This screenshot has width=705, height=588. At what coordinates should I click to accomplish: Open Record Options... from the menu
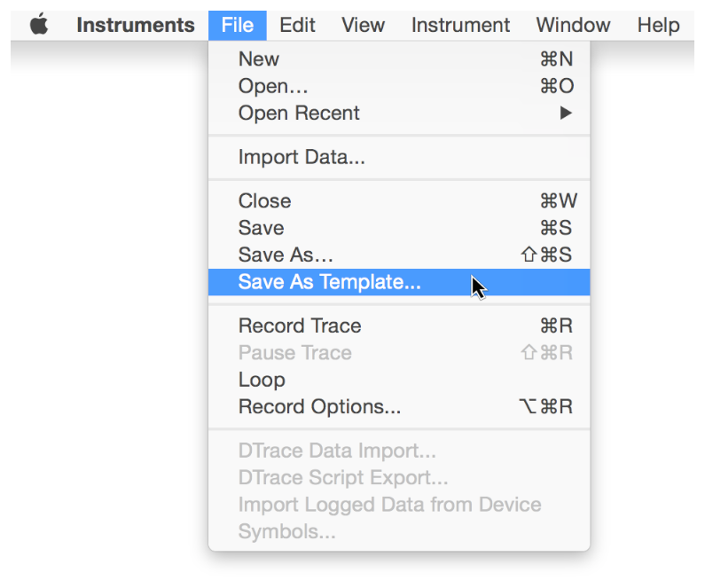click(319, 407)
